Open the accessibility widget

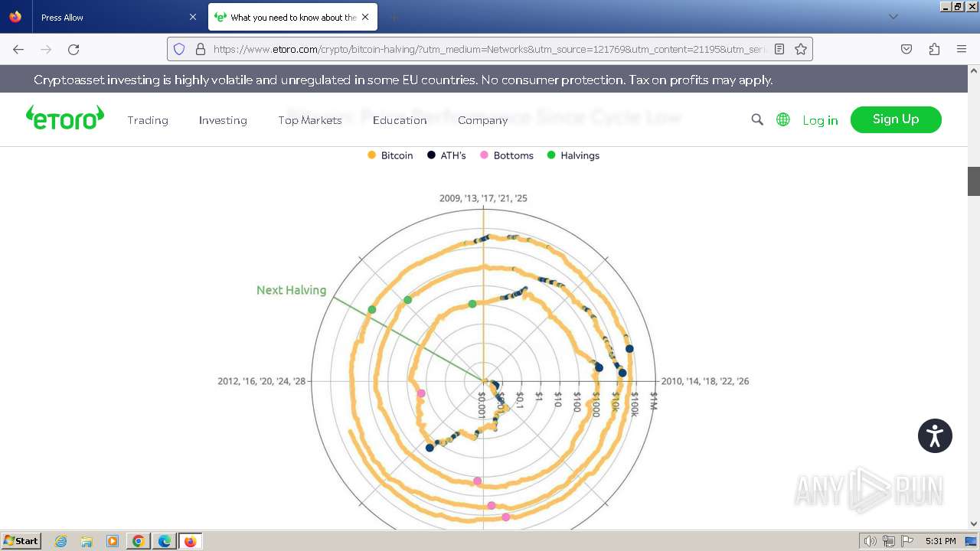[935, 436]
